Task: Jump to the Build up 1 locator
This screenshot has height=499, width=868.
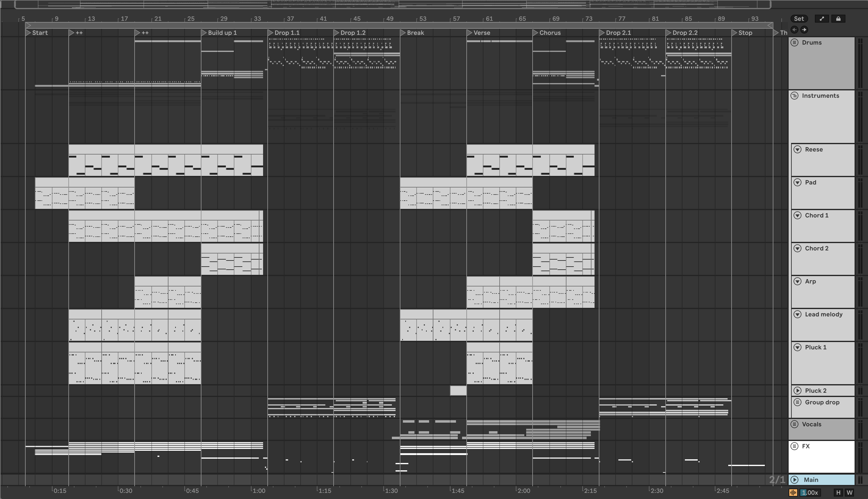Action: (x=219, y=33)
